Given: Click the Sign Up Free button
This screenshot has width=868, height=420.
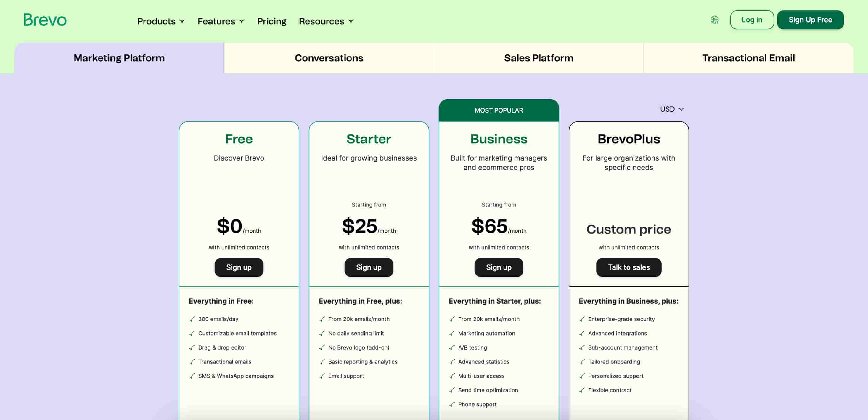Looking at the screenshot, I should (810, 20).
